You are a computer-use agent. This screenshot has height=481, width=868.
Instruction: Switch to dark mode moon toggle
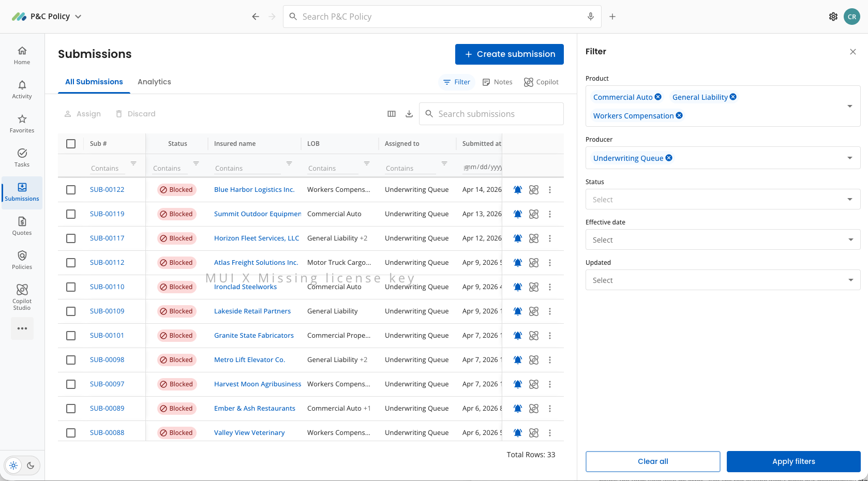[31, 465]
